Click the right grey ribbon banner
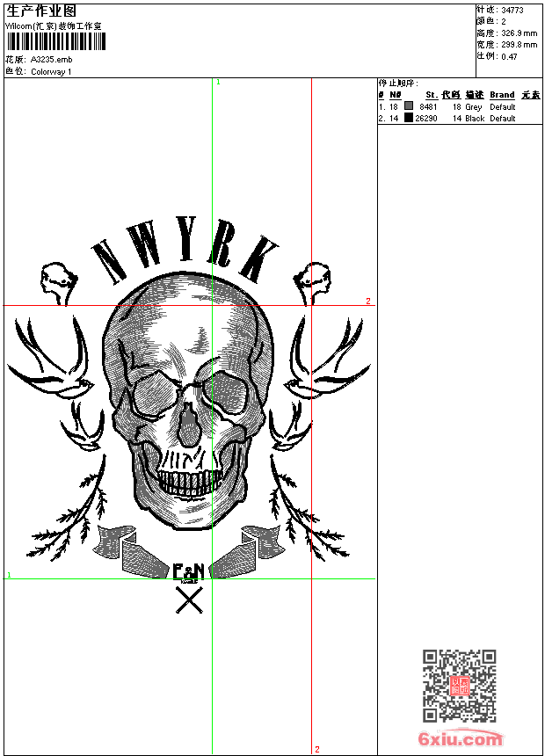 click(x=246, y=551)
